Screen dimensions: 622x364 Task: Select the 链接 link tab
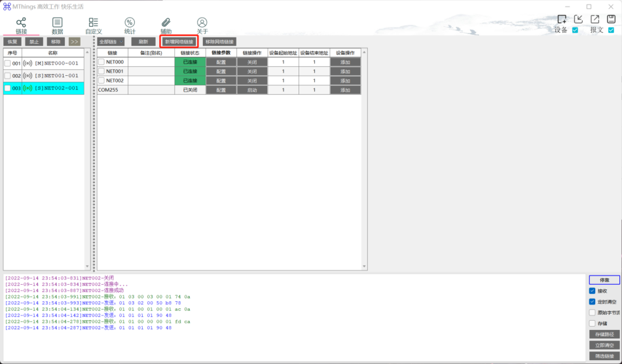pos(21,26)
